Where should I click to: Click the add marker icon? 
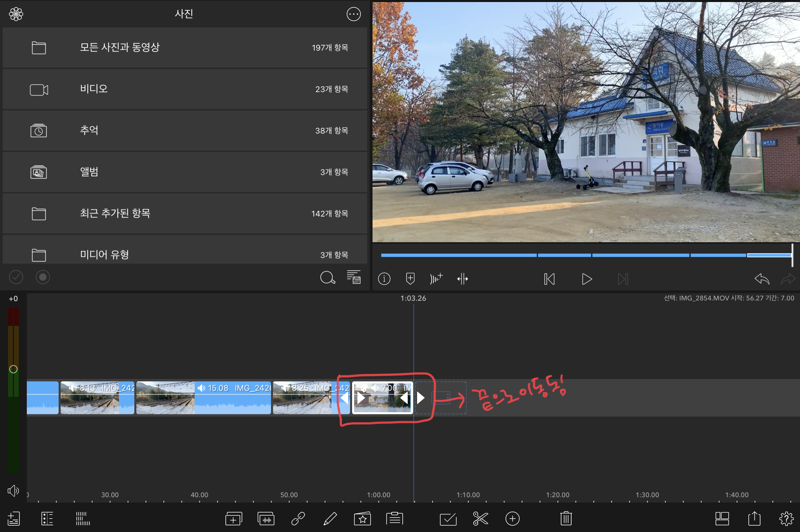click(x=410, y=279)
